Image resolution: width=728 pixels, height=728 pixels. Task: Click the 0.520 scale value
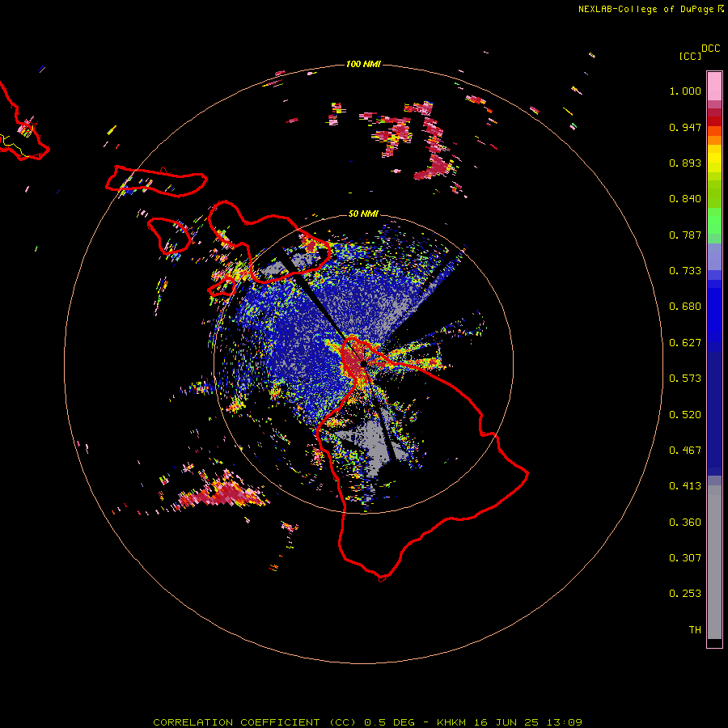click(x=685, y=415)
